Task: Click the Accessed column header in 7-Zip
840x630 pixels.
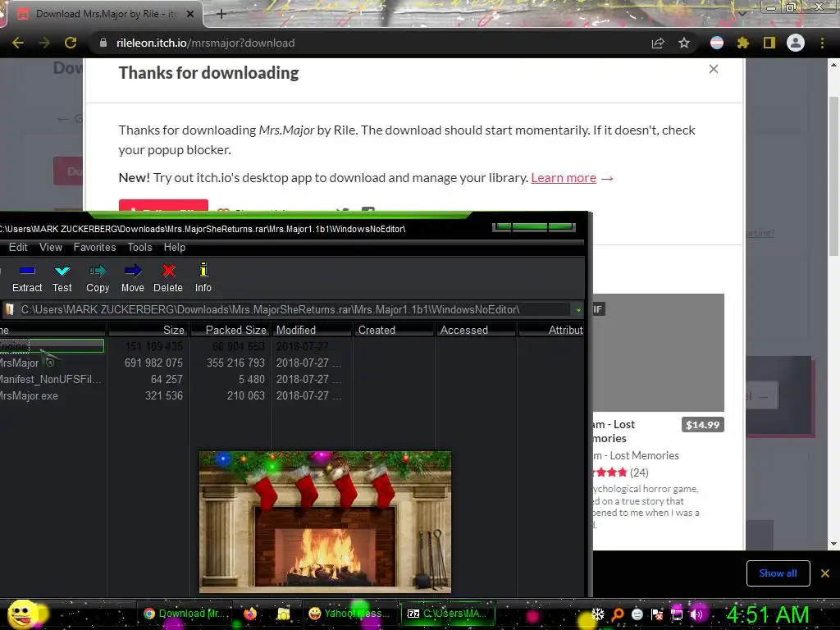Action: click(476, 330)
